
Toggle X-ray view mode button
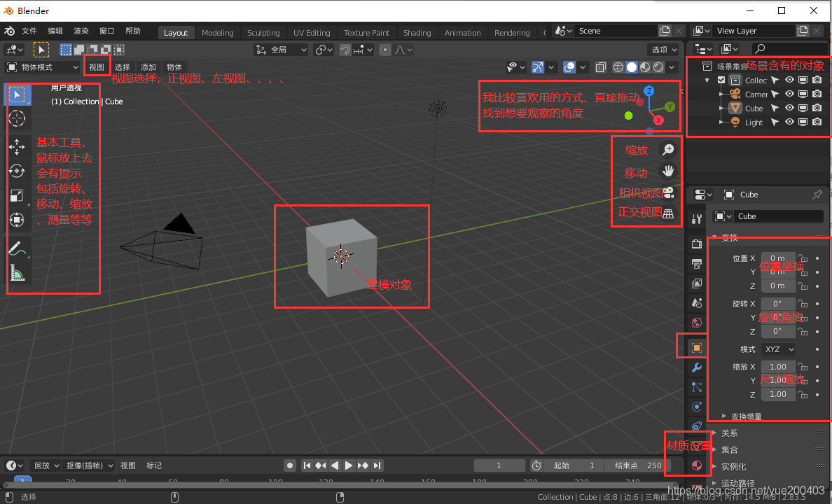coord(601,66)
